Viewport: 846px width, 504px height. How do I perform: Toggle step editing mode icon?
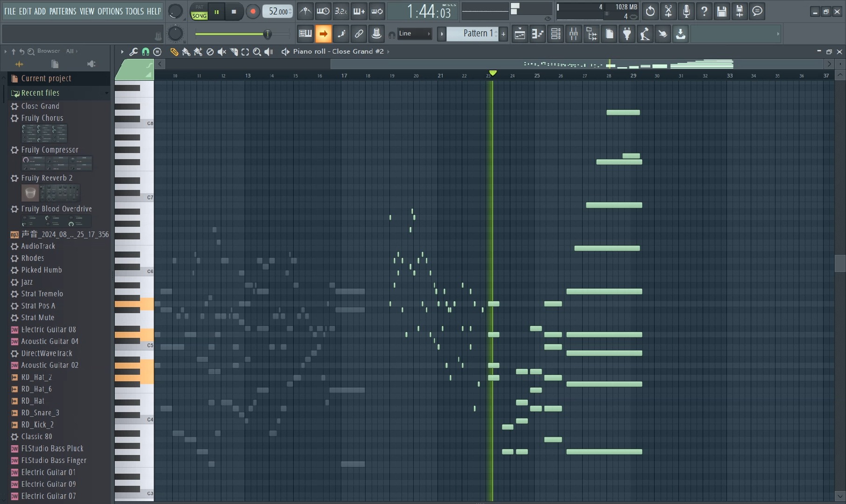[341, 34]
